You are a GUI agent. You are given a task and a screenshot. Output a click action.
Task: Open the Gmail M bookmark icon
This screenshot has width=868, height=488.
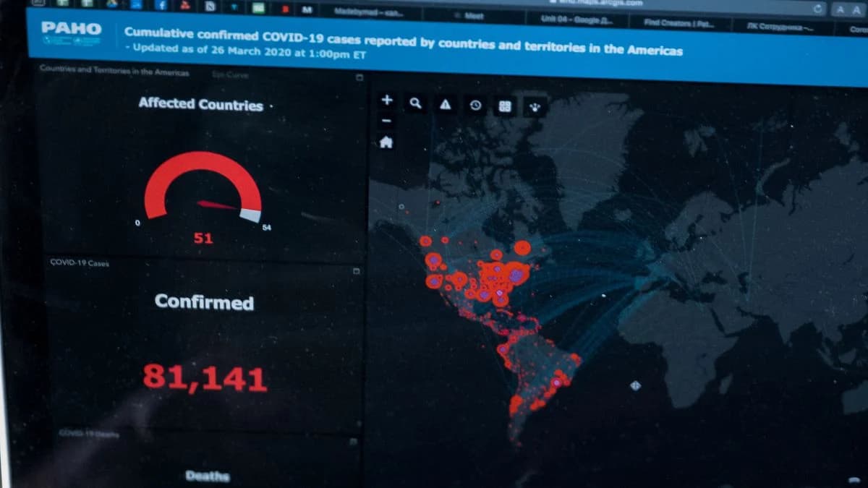(307, 10)
